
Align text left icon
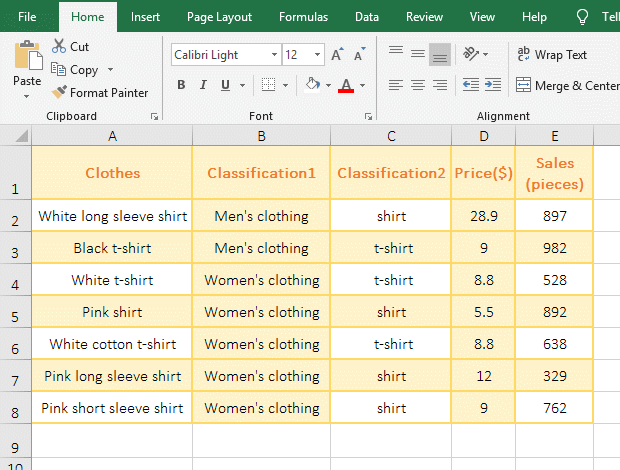(396, 85)
